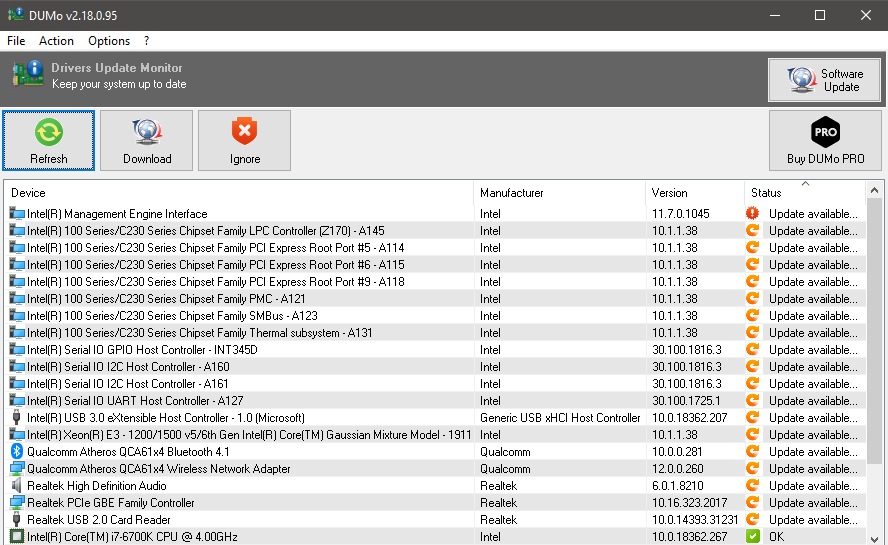Click device icon of Management Engine Interface row
Viewport: 888px width, 545px height.
coord(17,214)
